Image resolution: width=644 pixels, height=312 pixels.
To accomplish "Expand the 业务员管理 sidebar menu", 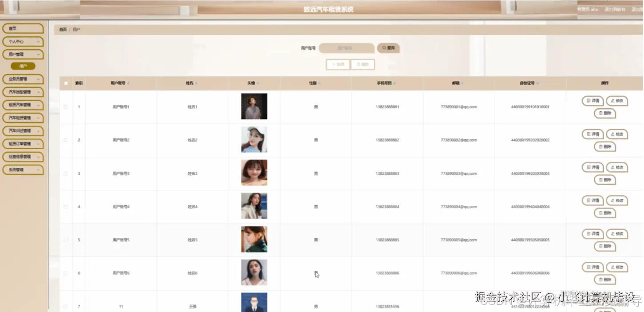I will pyautogui.click(x=23, y=79).
